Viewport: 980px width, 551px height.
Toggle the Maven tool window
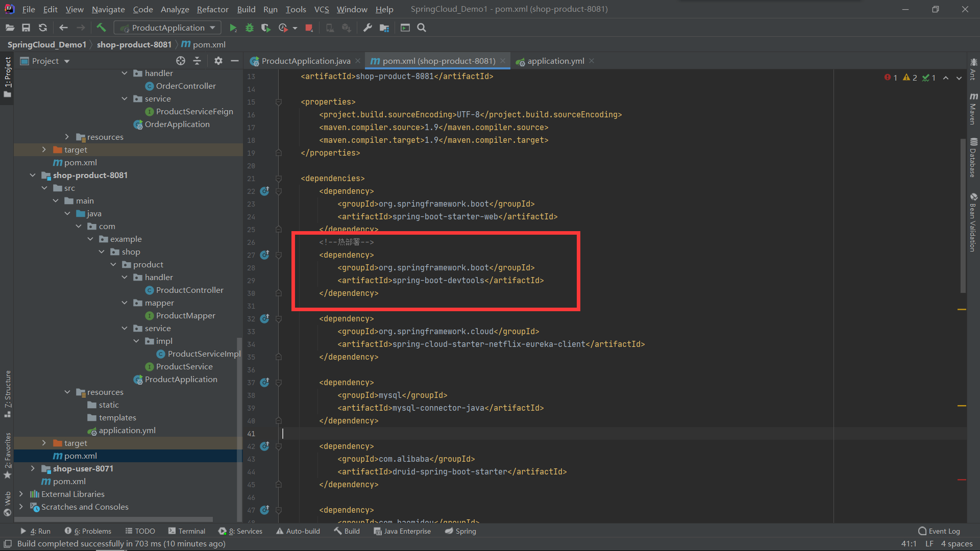(x=973, y=109)
